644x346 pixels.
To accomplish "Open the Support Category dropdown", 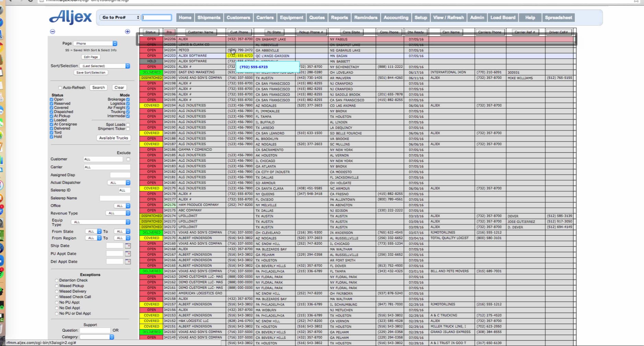I will [x=97, y=337].
